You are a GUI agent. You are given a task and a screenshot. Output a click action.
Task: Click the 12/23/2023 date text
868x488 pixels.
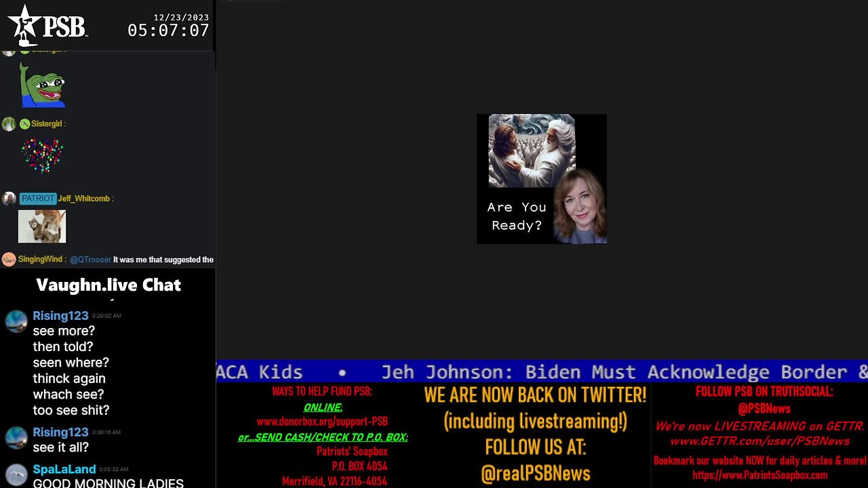(x=181, y=17)
